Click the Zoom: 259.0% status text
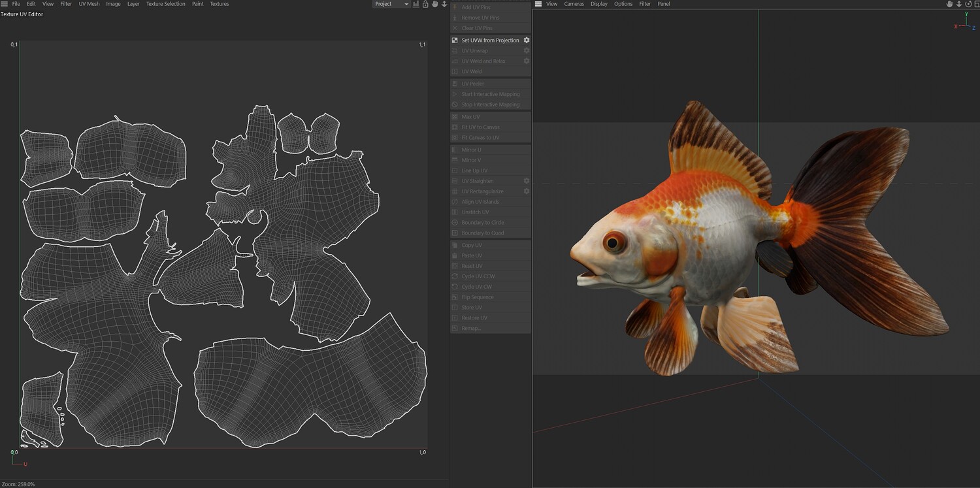 [x=18, y=484]
